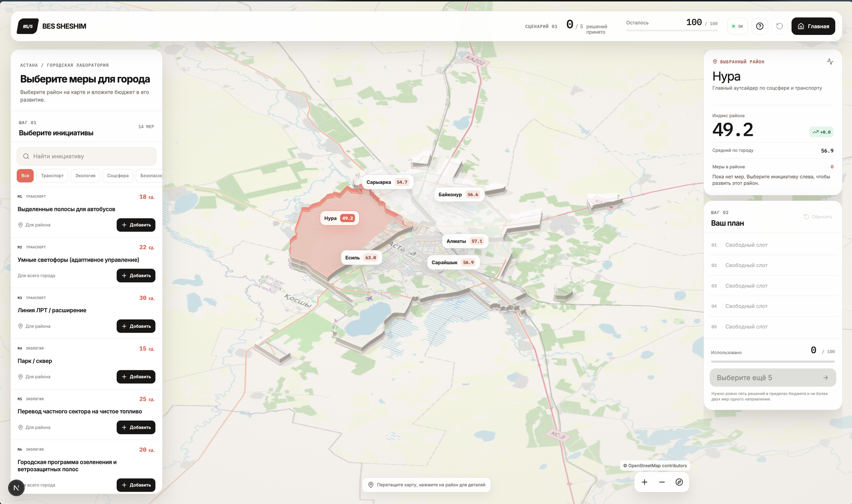Click the 49.2 district index value
This screenshot has width=852, height=504.
pyautogui.click(x=733, y=130)
